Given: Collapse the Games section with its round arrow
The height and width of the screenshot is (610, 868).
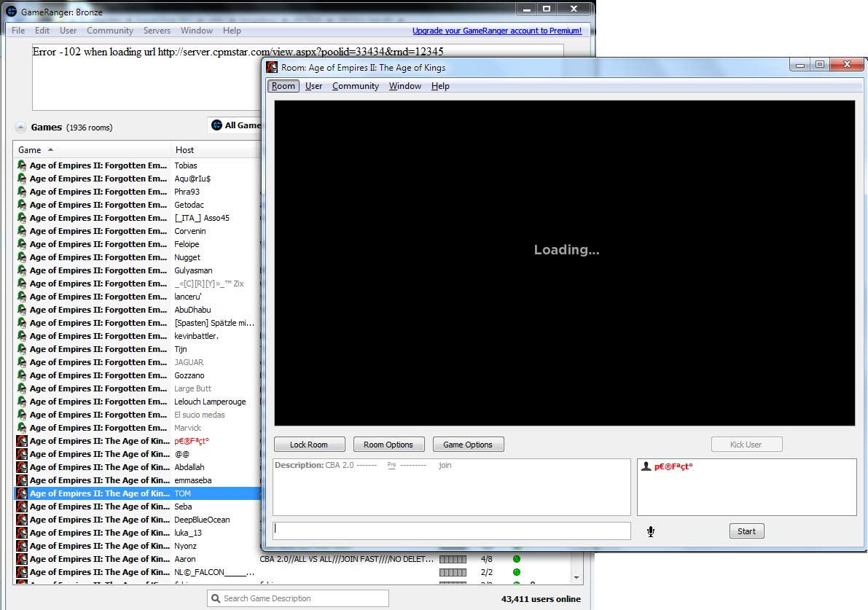Looking at the screenshot, I should pos(20,128).
